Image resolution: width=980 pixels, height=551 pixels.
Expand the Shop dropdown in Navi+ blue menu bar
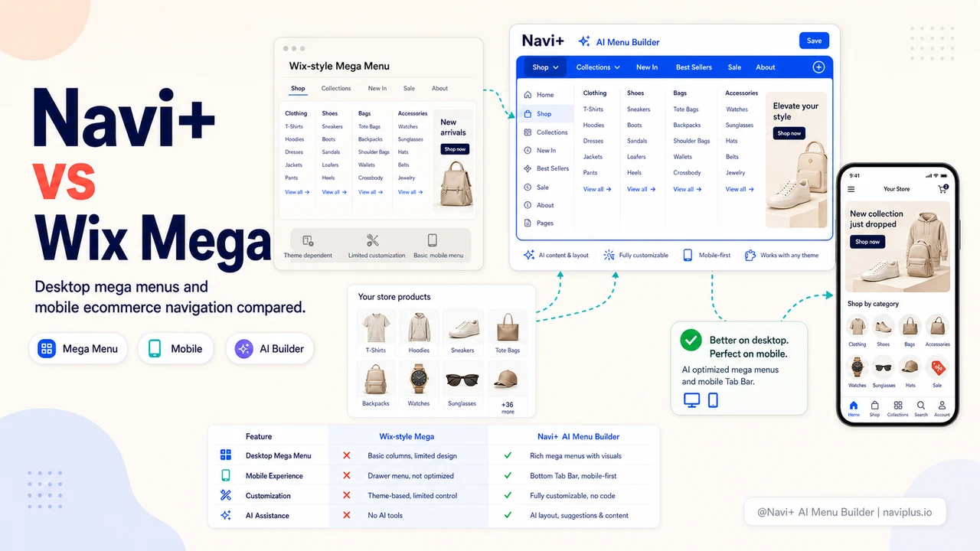[545, 67]
